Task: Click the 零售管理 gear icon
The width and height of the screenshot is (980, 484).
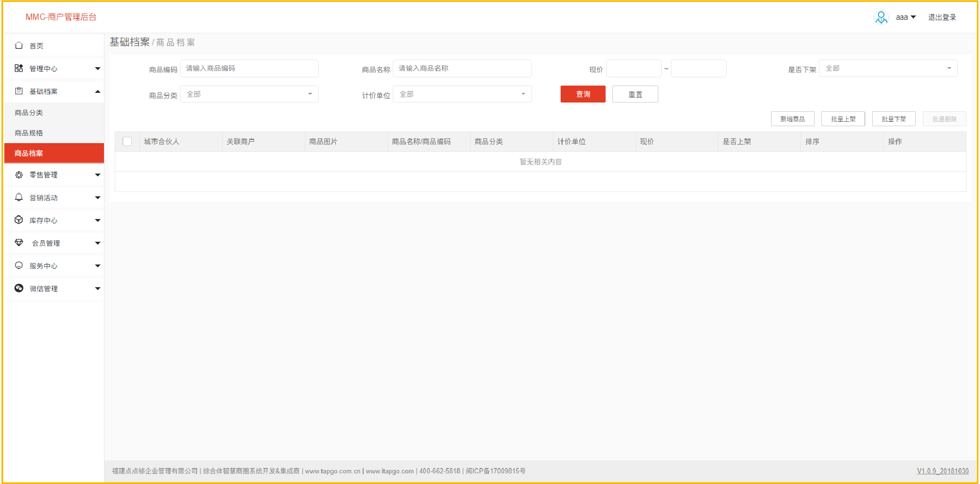Action: (19, 175)
